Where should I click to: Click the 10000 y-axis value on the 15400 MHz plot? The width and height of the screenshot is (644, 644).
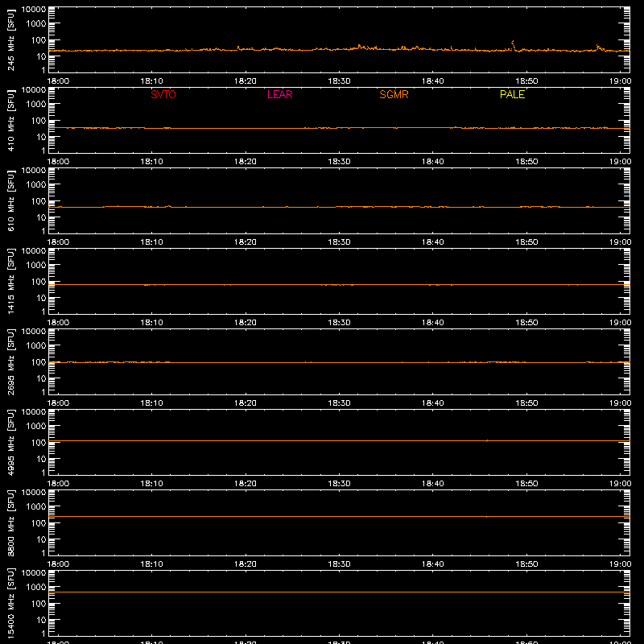coord(34,573)
